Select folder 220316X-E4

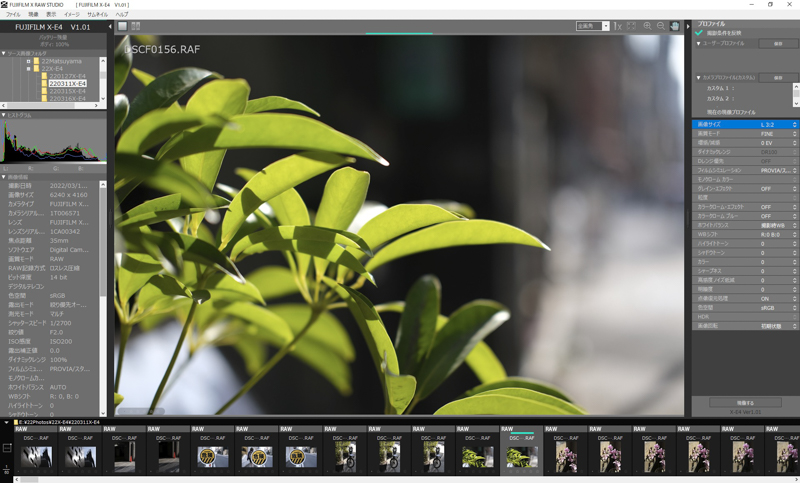(x=67, y=98)
